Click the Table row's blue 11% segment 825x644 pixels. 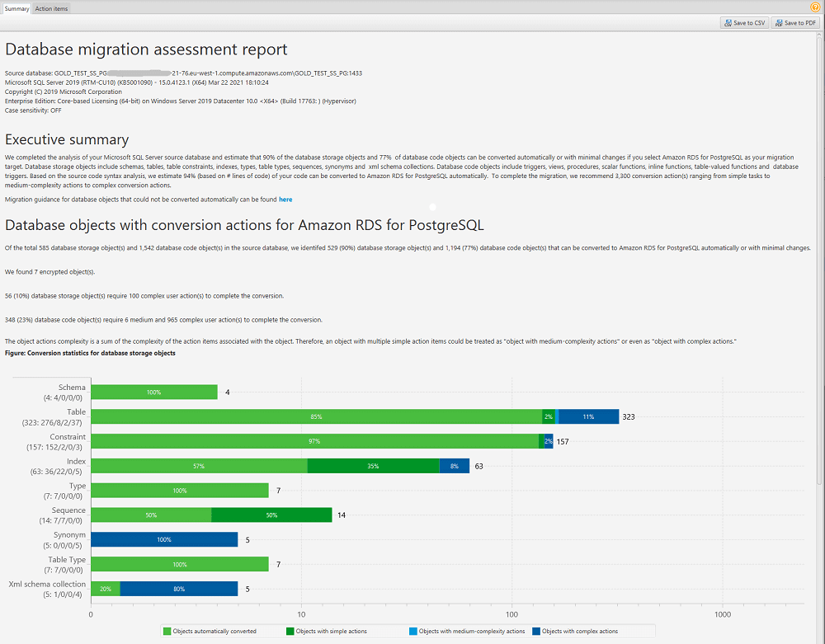587,416
